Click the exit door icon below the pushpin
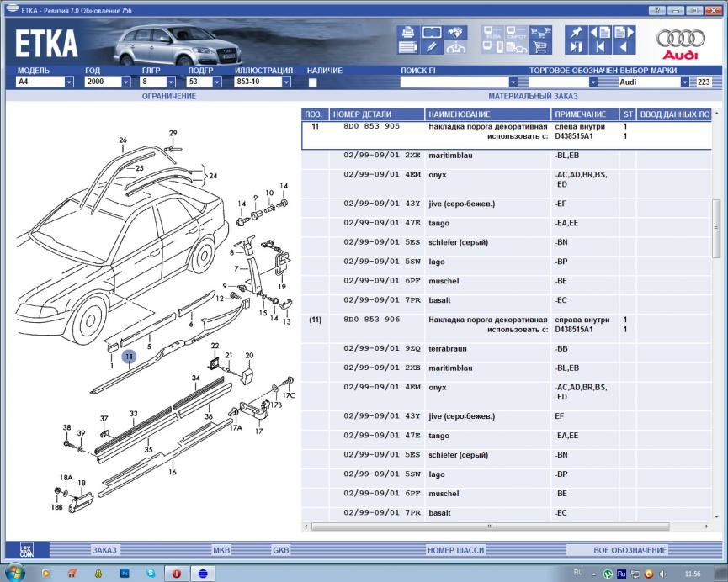Image resolution: width=728 pixels, height=582 pixels. tap(577, 47)
